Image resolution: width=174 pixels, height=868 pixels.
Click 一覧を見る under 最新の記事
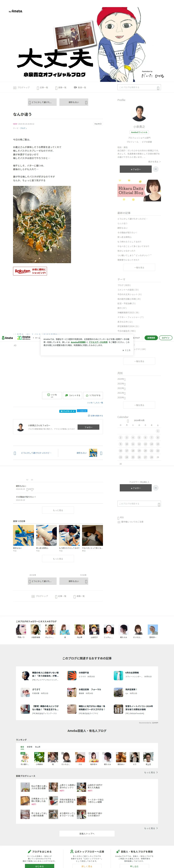pos(139,267)
